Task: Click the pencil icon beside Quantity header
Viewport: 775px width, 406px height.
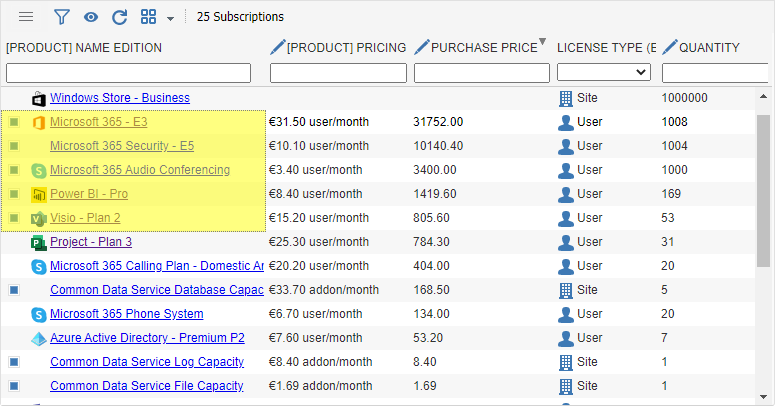Action: (670, 47)
